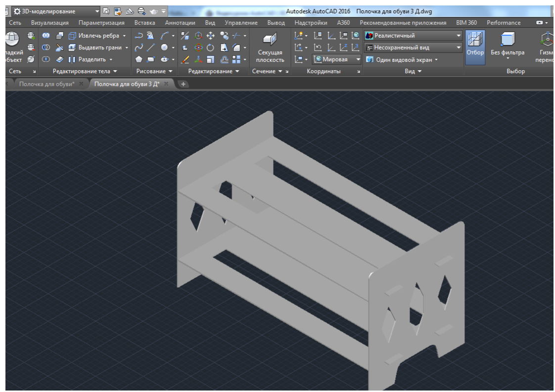Select the solid Intersect tool
The height and width of the screenshot is (392, 555).
coord(46,59)
